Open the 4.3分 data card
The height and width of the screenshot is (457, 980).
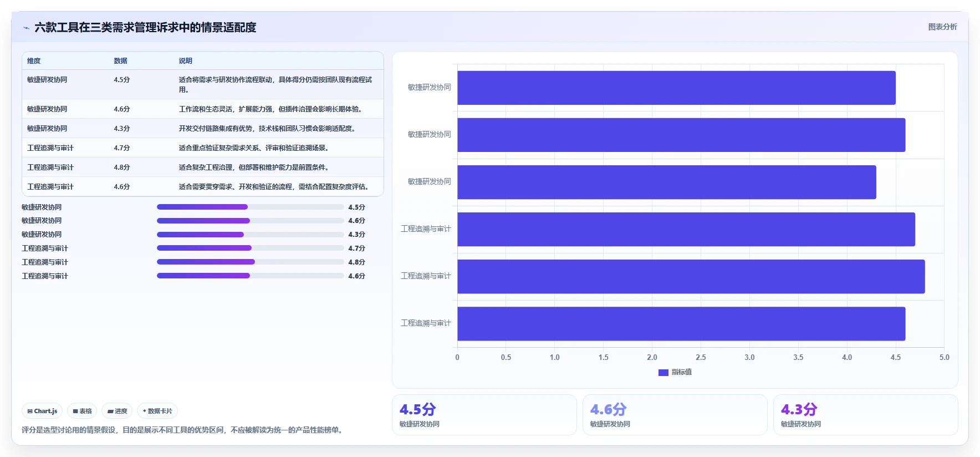pos(866,415)
